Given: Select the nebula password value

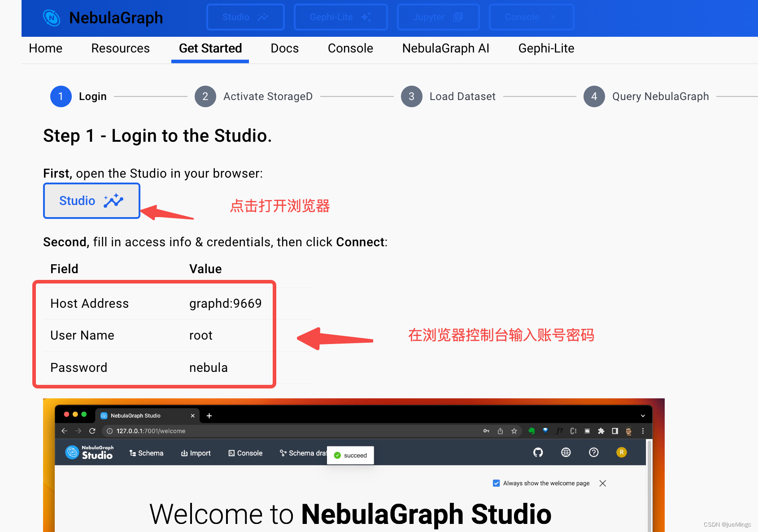Looking at the screenshot, I should [209, 368].
